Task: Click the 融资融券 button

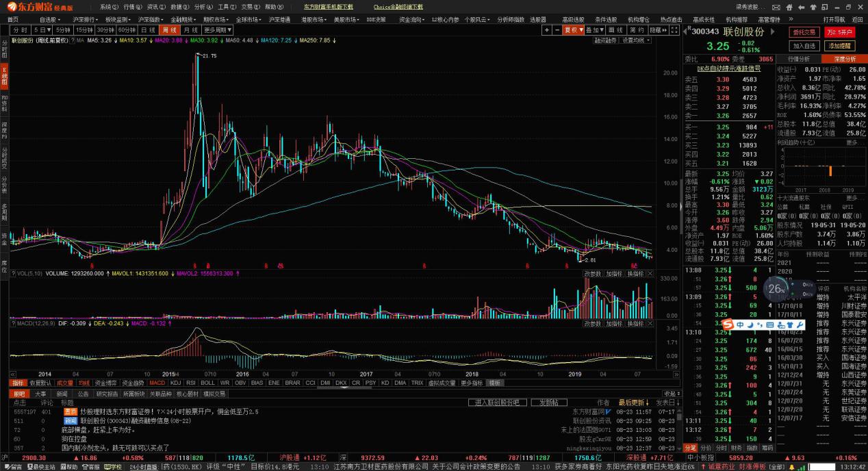Action: 606,40
